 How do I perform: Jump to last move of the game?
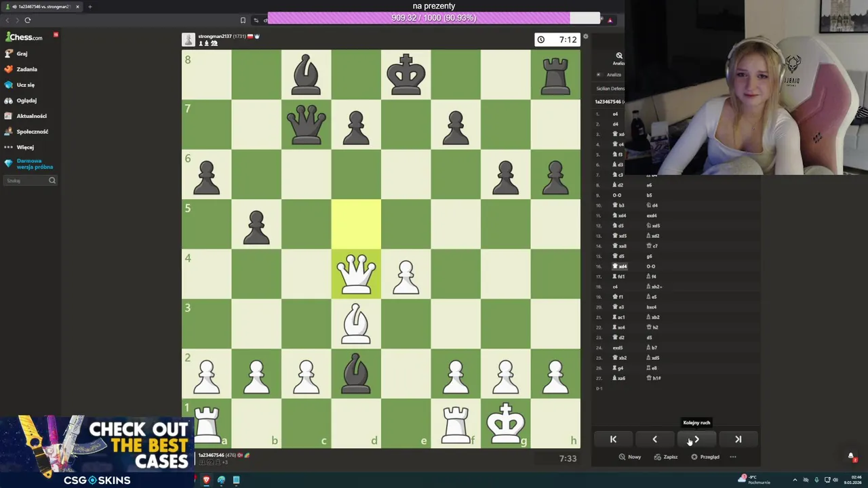(x=738, y=439)
